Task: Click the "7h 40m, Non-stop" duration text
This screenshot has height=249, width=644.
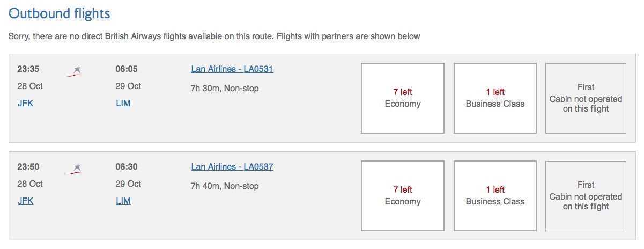Action: click(x=225, y=186)
